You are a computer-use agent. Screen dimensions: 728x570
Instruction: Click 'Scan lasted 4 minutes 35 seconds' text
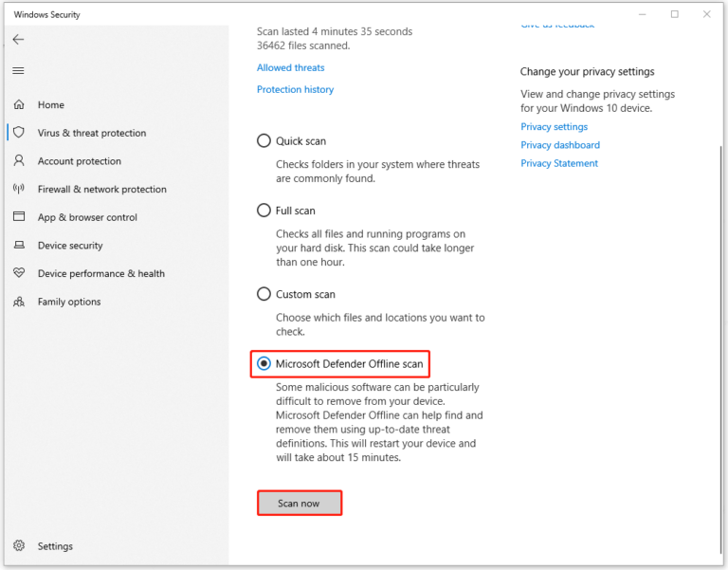[335, 31]
